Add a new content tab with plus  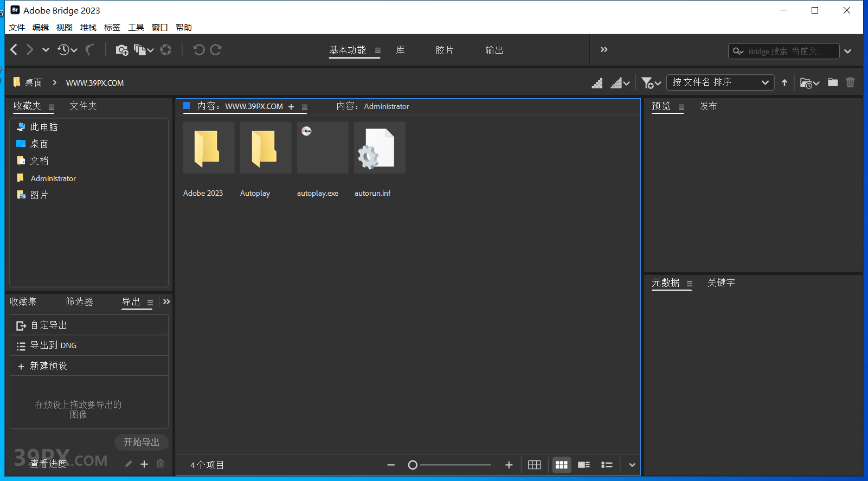(291, 107)
